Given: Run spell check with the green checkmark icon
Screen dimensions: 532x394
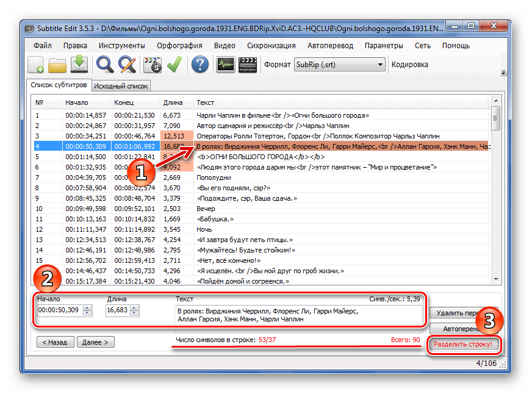Looking at the screenshot, I should point(174,64).
